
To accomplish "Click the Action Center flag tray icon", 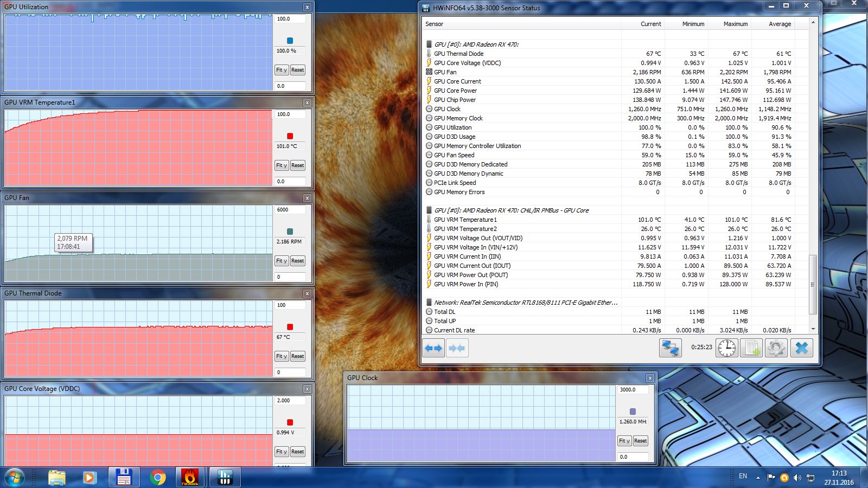I will click(x=771, y=478).
